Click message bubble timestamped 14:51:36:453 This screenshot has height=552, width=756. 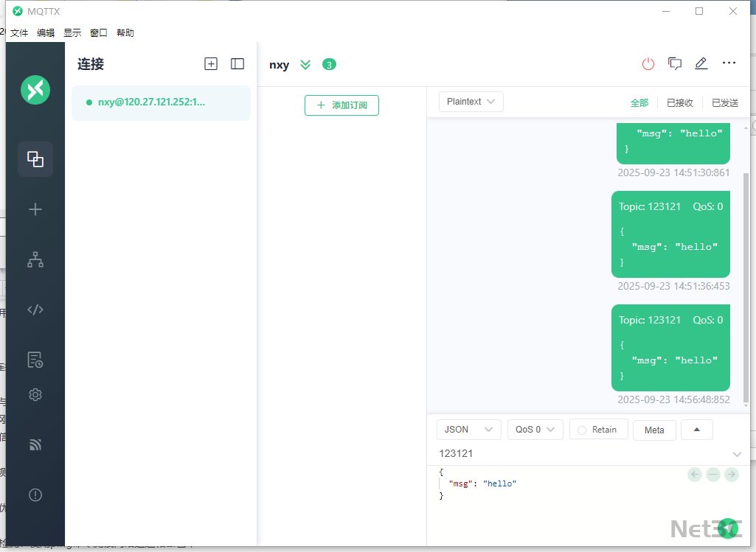670,234
